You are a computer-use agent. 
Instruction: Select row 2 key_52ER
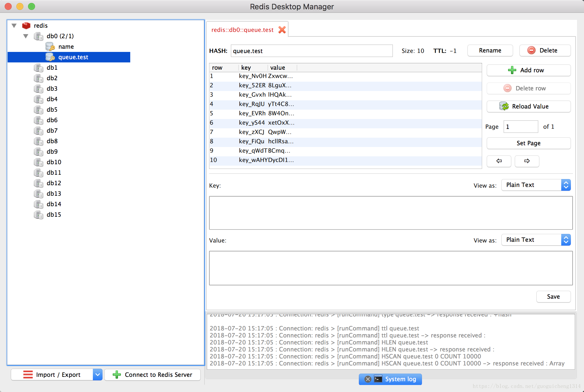pos(345,85)
